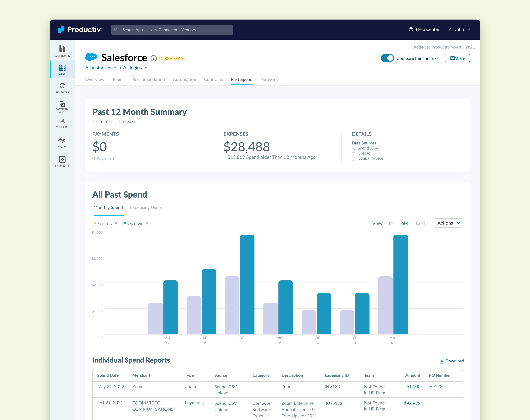Open the Actions dropdown menu
The height and width of the screenshot is (420, 530).
(448, 223)
